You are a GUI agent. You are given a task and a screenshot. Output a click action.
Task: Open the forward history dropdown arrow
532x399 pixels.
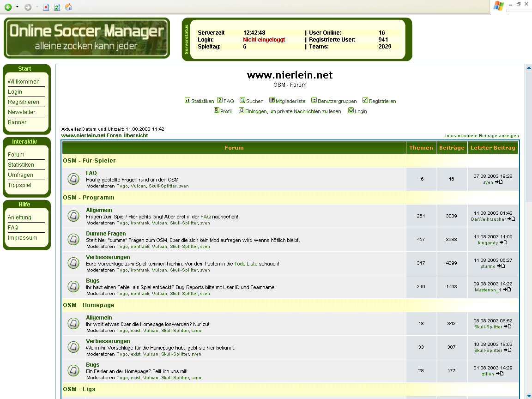point(37,7)
